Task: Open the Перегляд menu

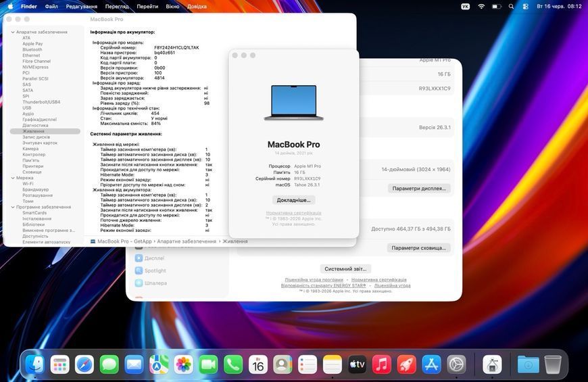Action: [117, 6]
